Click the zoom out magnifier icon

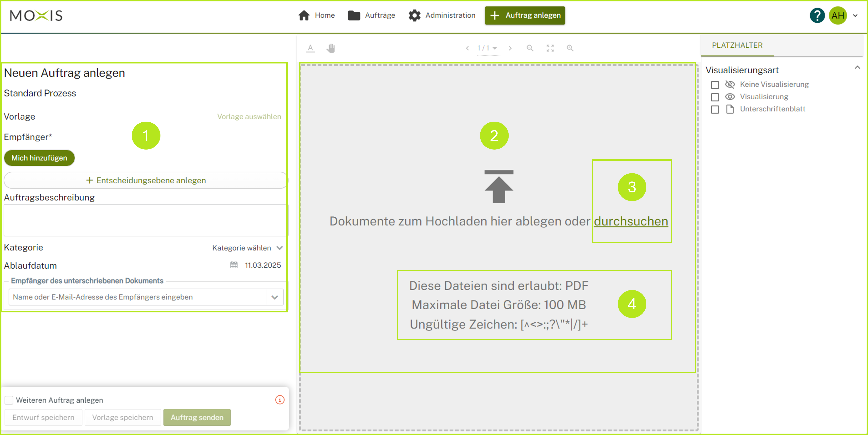point(530,48)
